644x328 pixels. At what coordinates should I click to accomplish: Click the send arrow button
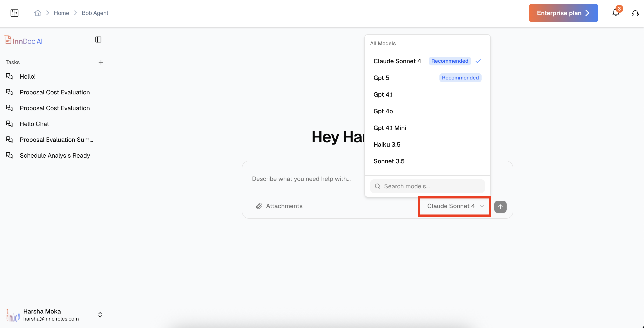500,207
